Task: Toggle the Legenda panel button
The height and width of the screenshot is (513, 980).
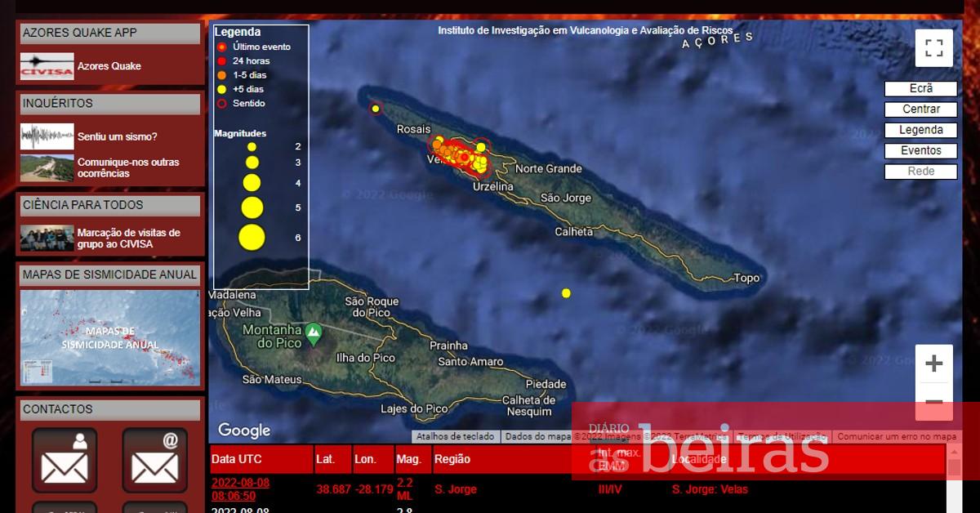Action: [x=920, y=130]
